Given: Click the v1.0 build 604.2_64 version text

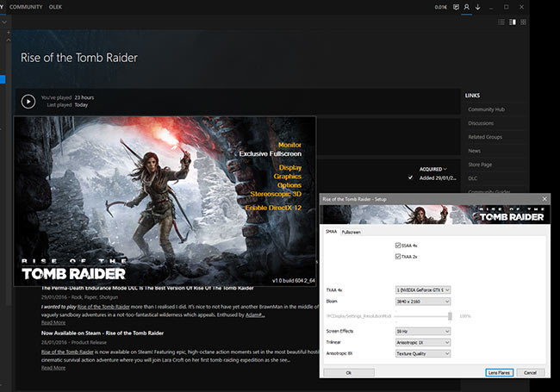Looking at the screenshot, I should point(293,281).
